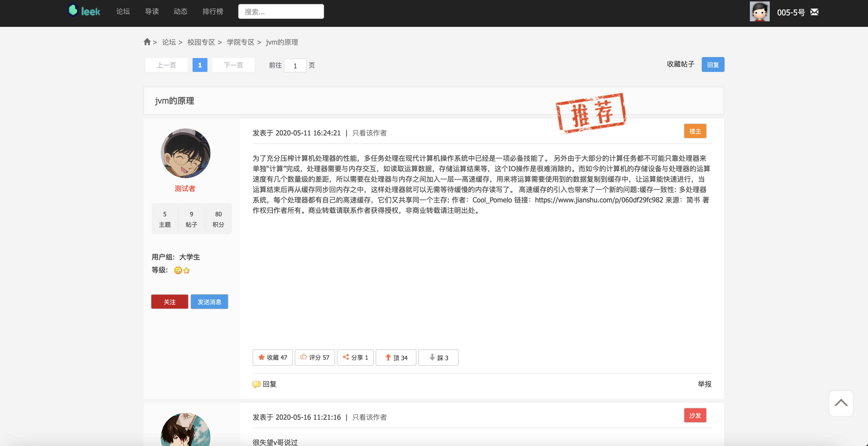Click the 下一页 pagination button
The height and width of the screenshot is (446, 868).
[234, 65]
